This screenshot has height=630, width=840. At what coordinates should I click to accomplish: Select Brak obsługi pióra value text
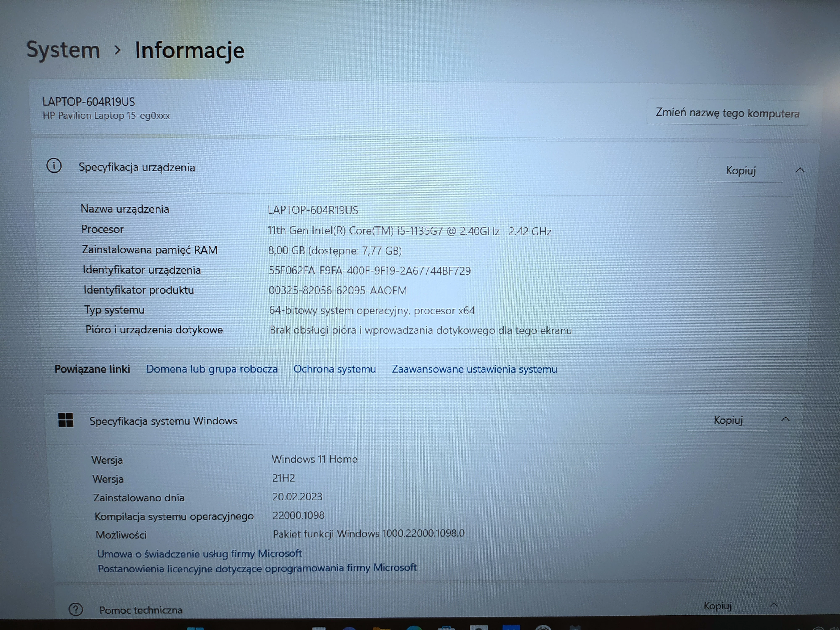point(421,330)
